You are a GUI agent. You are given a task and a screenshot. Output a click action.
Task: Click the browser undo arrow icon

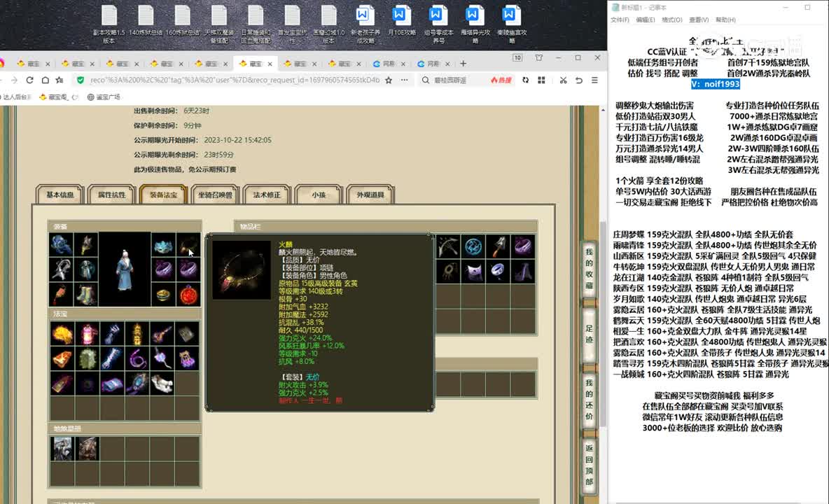[579, 80]
